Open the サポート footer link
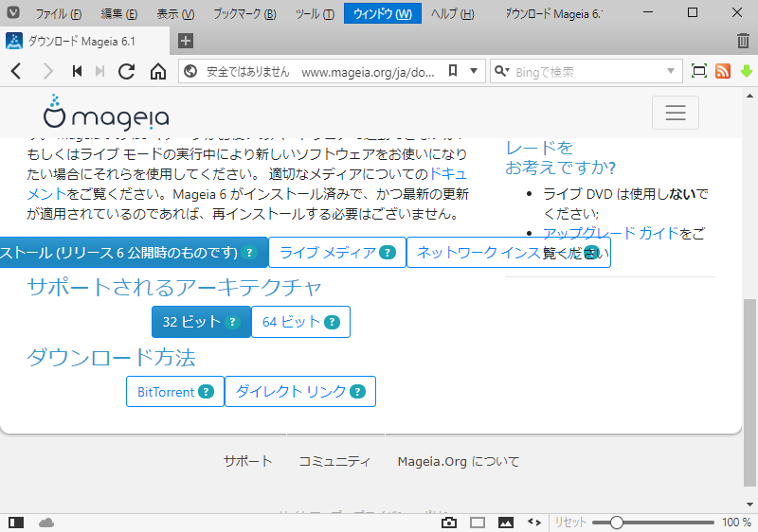The image size is (758, 532). 248,462
